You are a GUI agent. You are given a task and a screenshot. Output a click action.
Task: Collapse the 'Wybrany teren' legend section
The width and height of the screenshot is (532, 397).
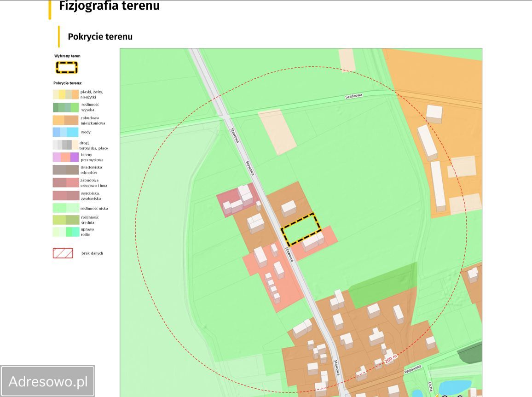(x=67, y=55)
